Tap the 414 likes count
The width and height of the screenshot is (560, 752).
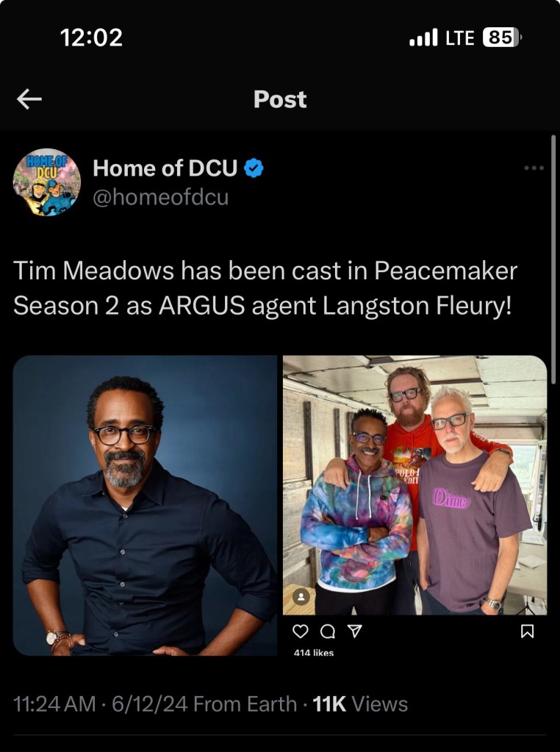pos(314,652)
